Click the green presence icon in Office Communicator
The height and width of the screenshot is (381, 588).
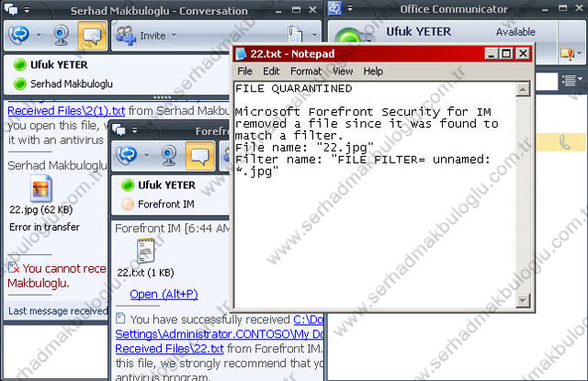[x=349, y=36]
